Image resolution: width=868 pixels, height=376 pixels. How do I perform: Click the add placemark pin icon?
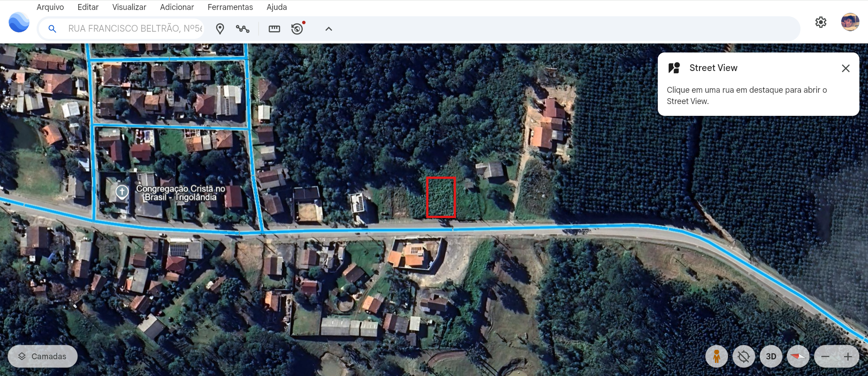220,29
